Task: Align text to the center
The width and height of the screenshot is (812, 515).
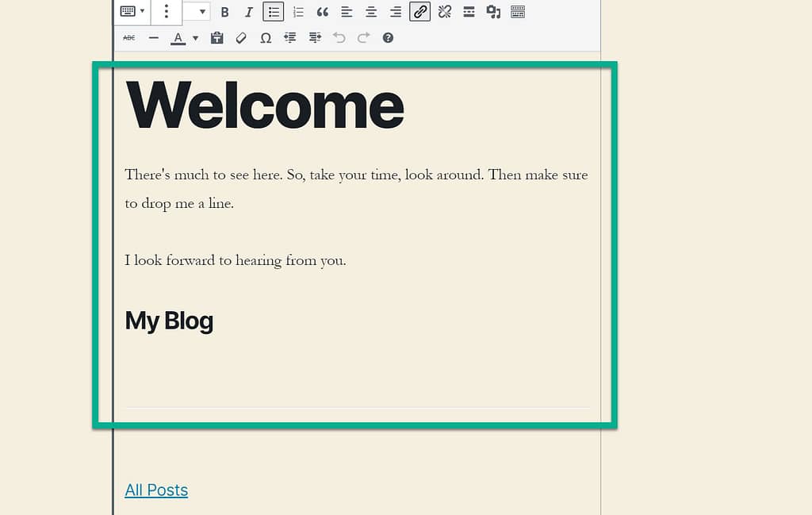Action: pos(371,12)
